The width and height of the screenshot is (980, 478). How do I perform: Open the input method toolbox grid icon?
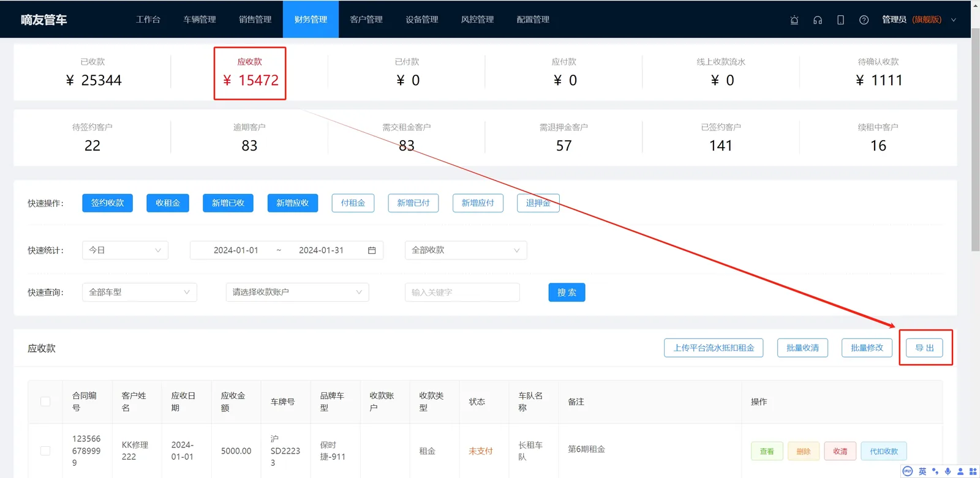click(x=973, y=471)
